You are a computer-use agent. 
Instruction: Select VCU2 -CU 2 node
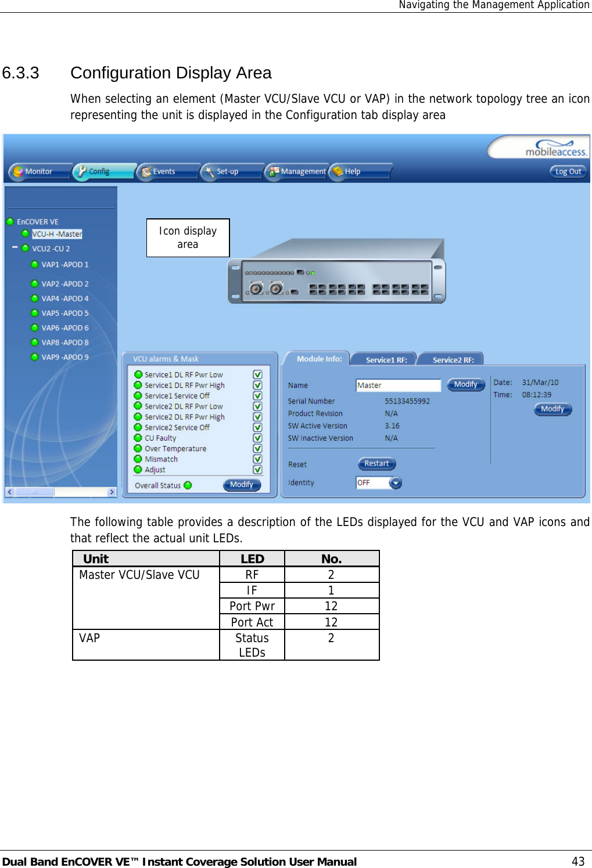click(51, 248)
